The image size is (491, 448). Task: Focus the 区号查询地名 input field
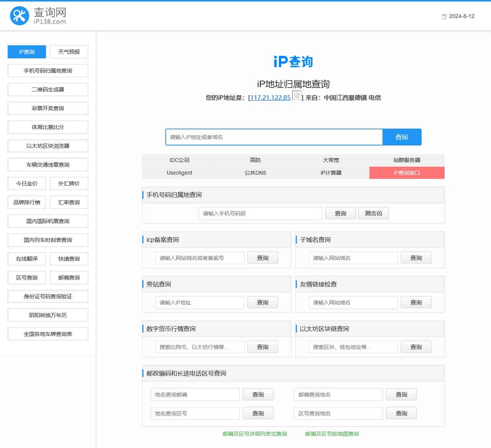pyautogui.click(x=339, y=413)
